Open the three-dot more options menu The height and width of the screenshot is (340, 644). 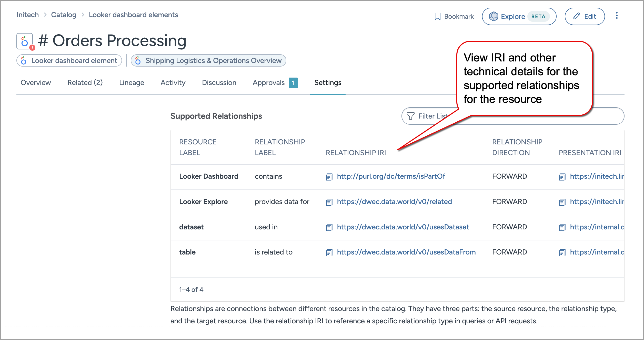pyautogui.click(x=617, y=16)
